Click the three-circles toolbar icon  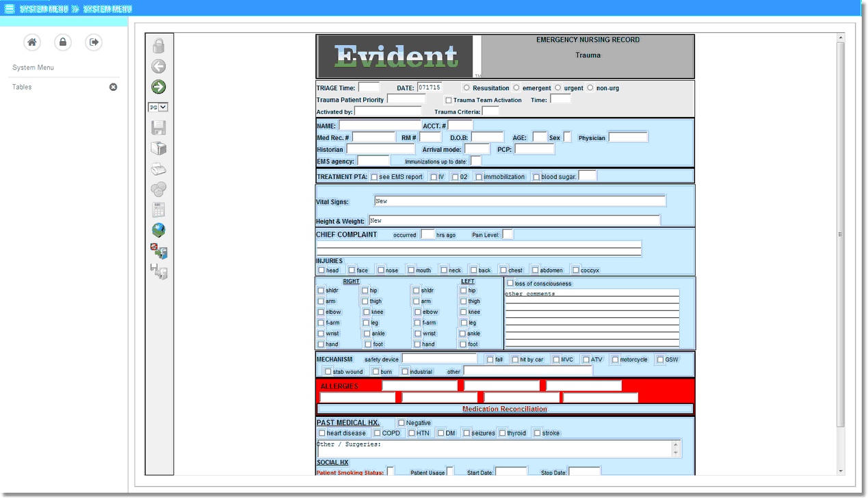pos(159,189)
